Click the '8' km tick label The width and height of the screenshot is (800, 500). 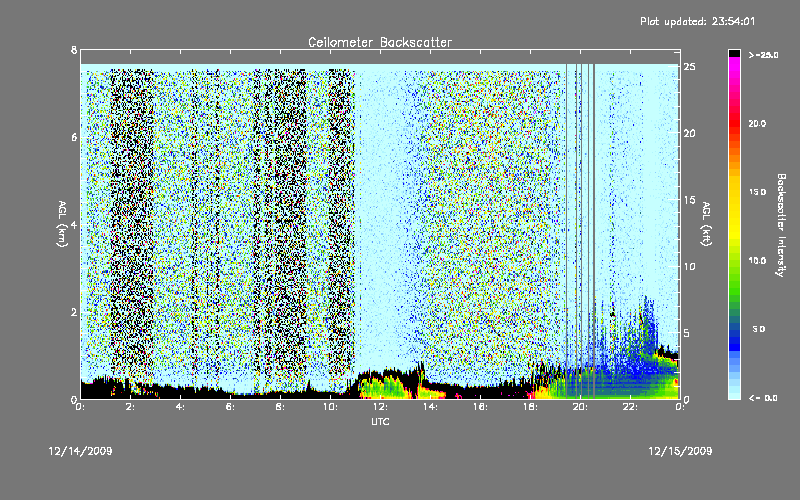74,50
